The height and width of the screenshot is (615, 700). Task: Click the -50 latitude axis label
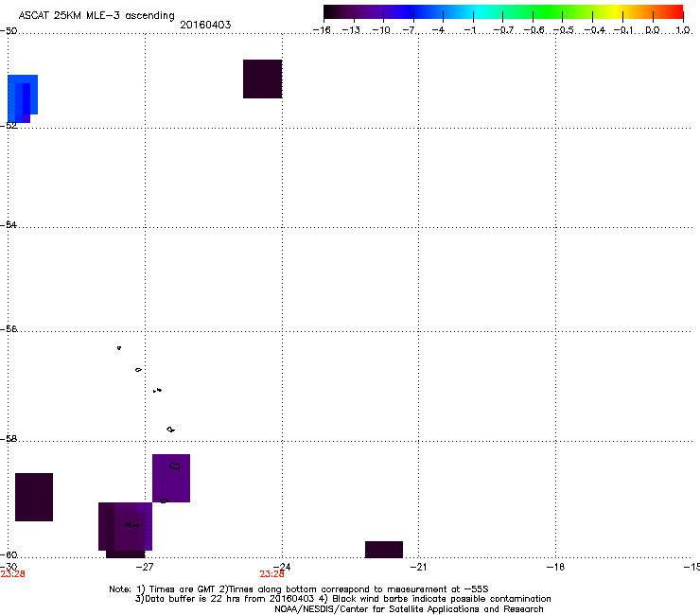(9, 31)
